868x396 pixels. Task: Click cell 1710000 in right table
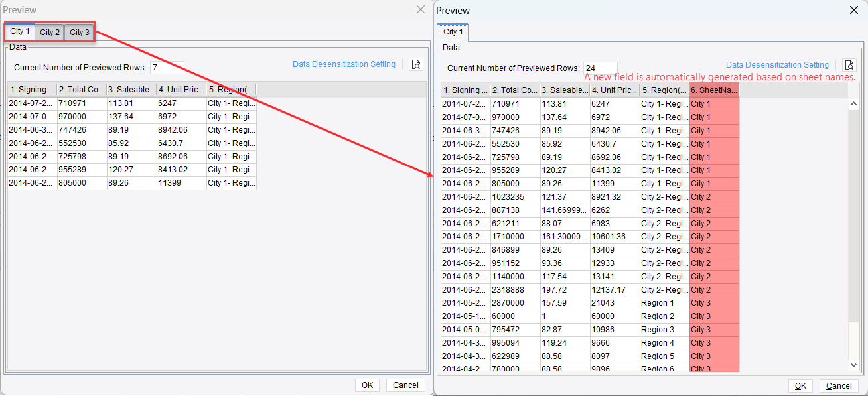515,237
